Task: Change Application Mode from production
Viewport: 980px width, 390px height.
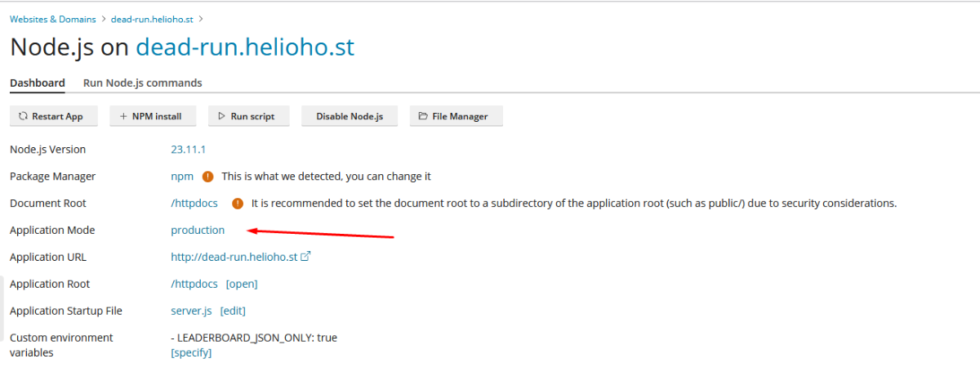Action: point(198,231)
